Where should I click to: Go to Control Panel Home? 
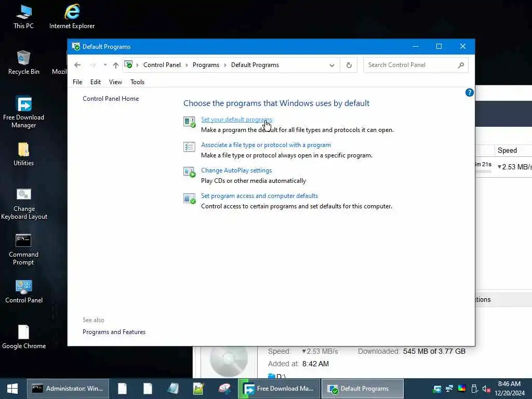111,99
